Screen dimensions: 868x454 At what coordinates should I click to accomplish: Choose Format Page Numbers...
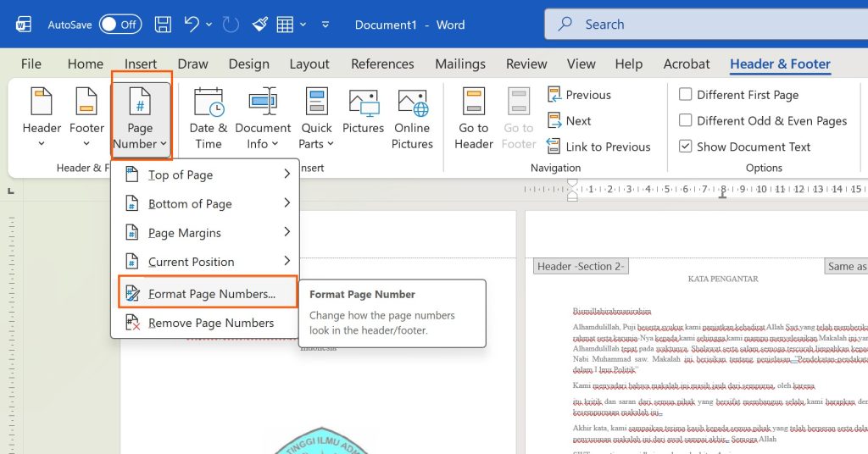click(x=208, y=294)
